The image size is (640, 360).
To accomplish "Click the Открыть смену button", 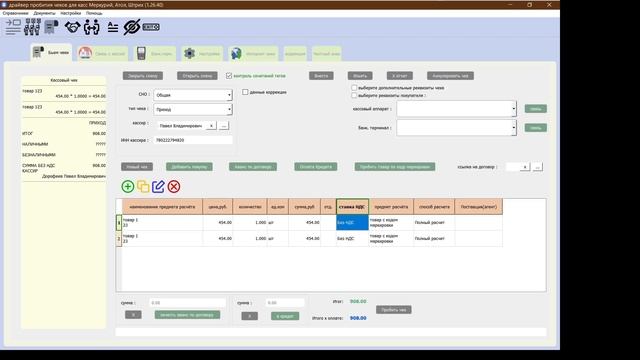I will coord(197,76).
